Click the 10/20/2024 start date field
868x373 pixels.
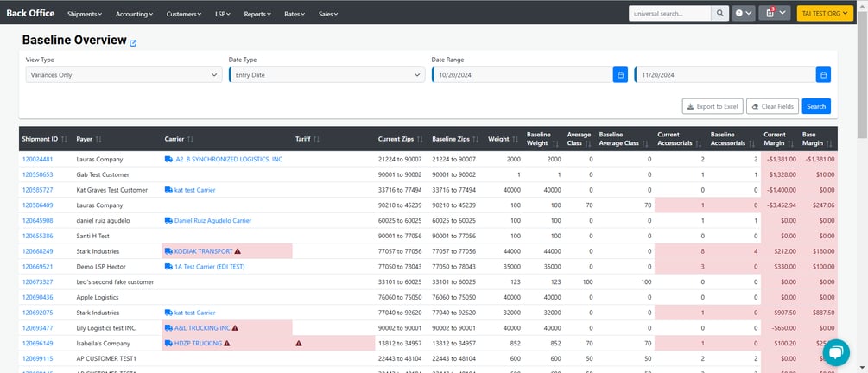click(522, 75)
